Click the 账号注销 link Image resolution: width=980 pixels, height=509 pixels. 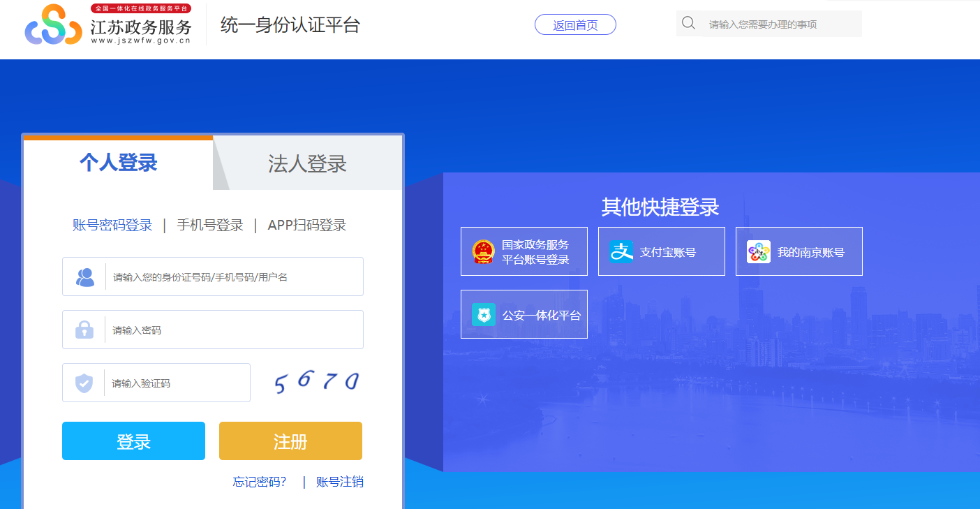pos(339,482)
